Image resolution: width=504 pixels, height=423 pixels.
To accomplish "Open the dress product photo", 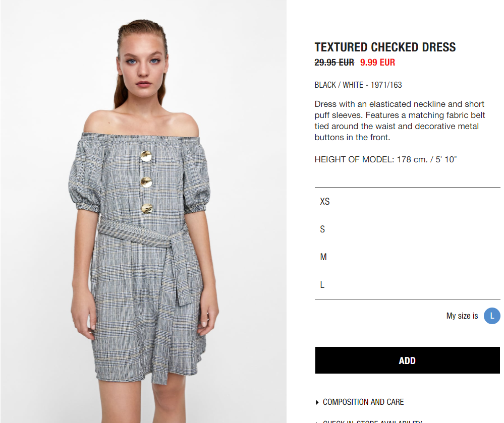I will pos(143,211).
